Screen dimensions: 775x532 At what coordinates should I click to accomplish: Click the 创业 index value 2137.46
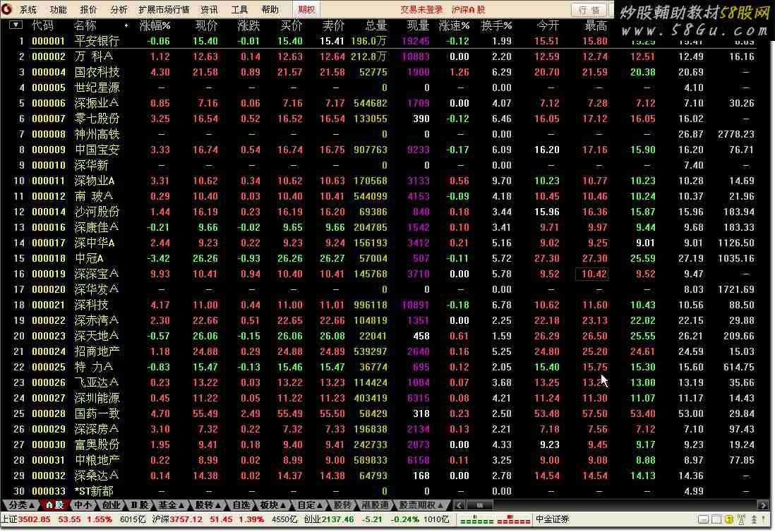pyautogui.click(x=337, y=519)
